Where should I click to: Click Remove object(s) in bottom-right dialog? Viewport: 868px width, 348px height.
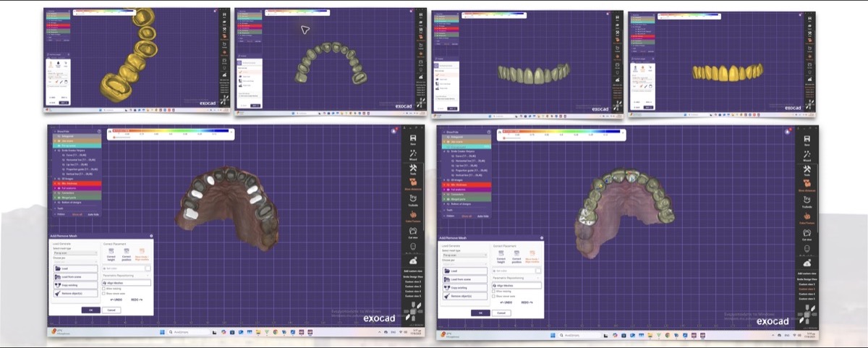coord(465,296)
